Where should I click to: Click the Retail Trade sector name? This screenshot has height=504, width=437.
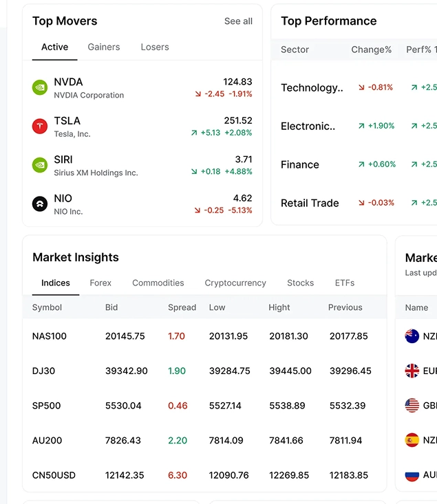[x=310, y=203]
